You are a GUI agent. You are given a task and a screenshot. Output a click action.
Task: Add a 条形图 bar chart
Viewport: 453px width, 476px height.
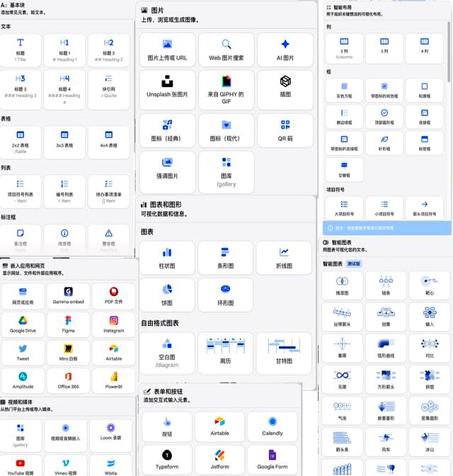point(225,258)
